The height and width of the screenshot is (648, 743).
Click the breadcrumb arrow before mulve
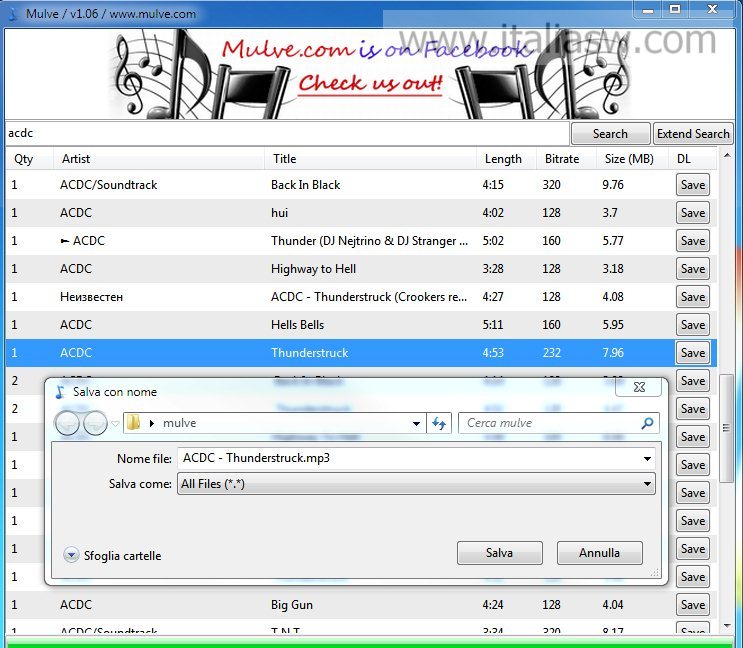coord(152,423)
